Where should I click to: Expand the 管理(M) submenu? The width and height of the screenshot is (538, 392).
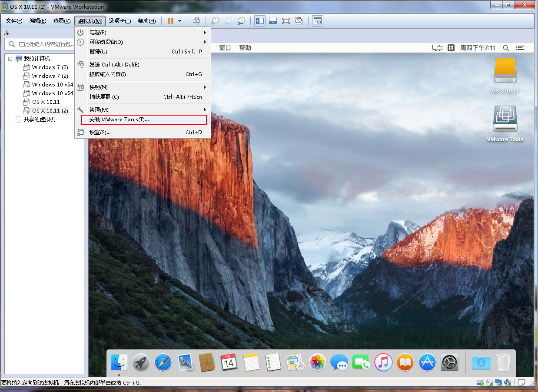coord(143,110)
